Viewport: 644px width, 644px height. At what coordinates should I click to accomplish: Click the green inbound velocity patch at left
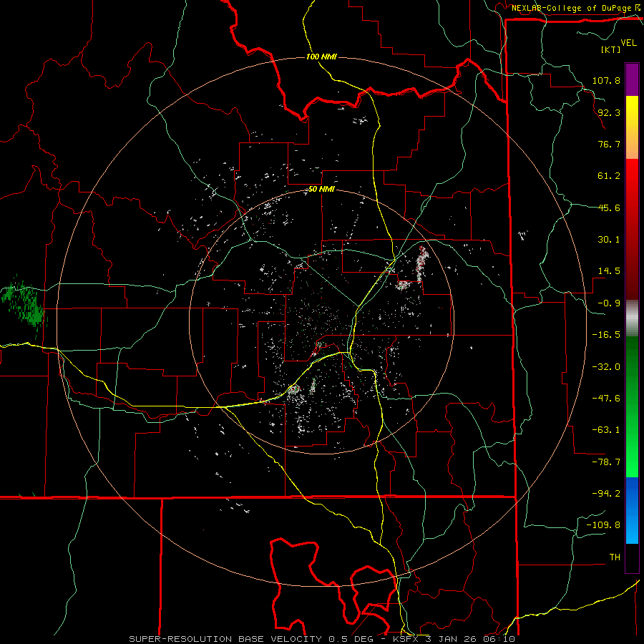tap(24, 305)
